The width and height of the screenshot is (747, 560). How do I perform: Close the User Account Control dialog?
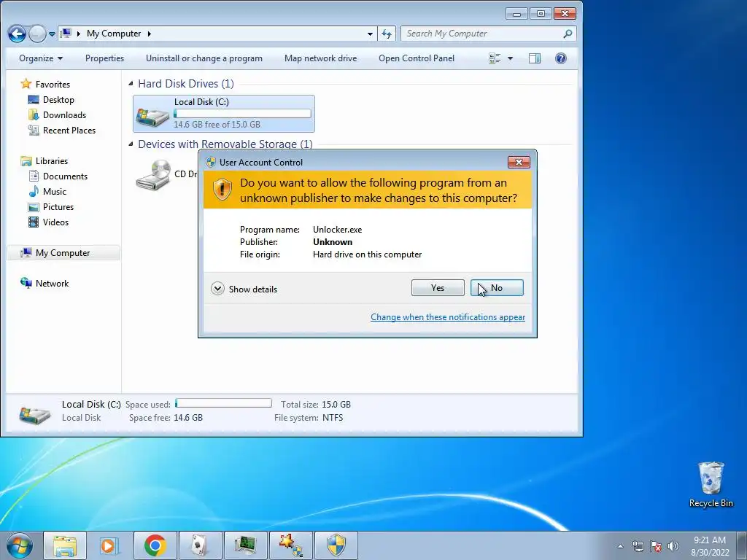pyautogui.click(x=519, y=163)
